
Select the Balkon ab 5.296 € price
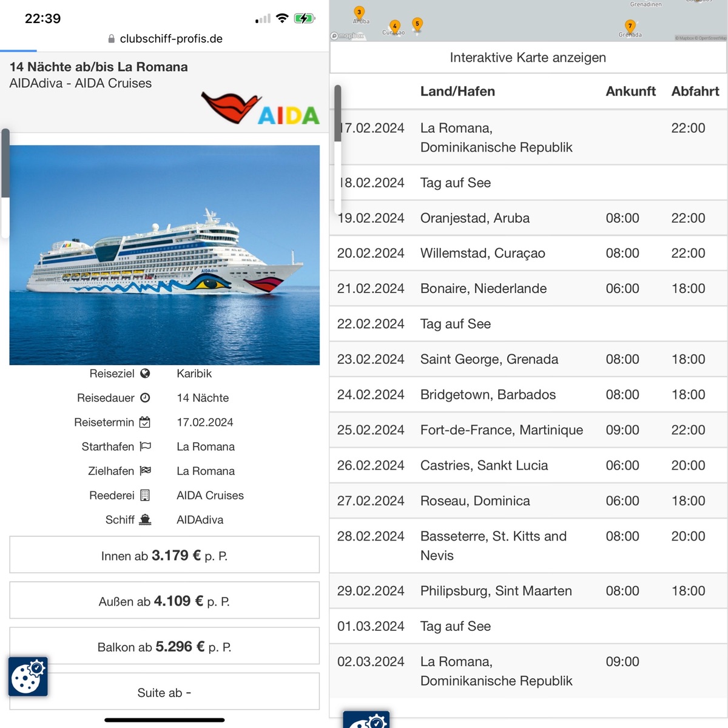click(x=164, y=645)
